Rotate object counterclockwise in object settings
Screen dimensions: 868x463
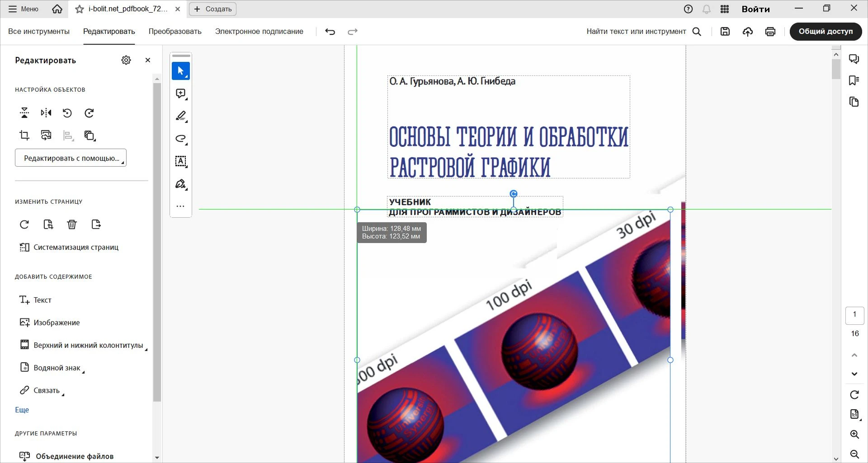(x=67, y=113)
